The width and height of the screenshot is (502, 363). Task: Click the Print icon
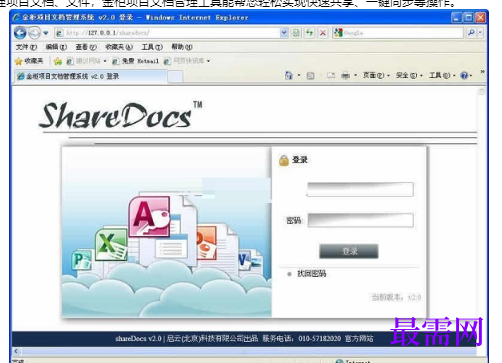click(346, 76)
